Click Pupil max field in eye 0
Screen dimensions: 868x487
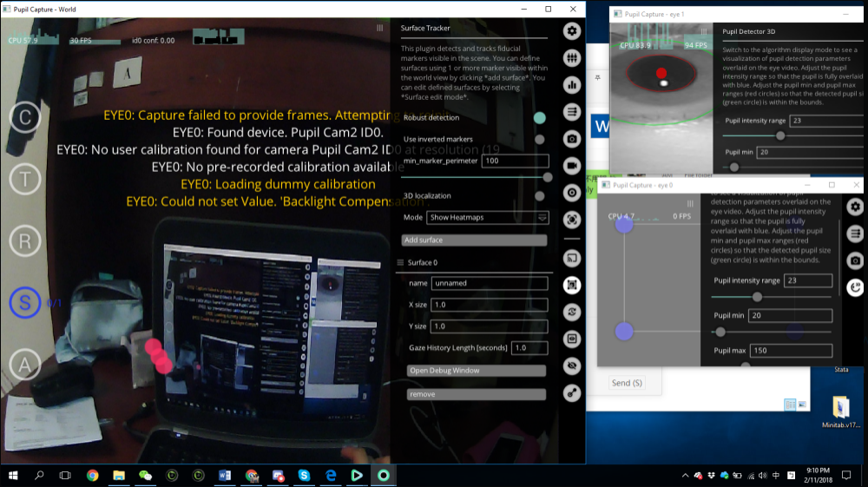tap(791, 351)
